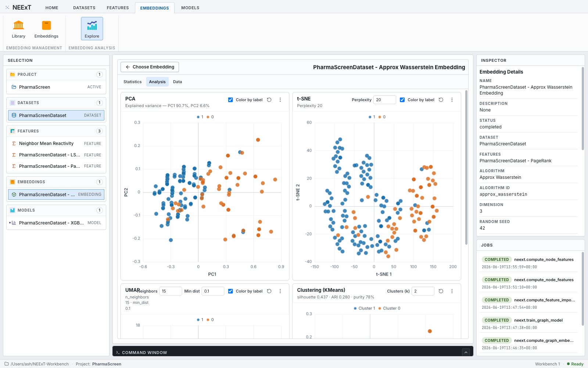588x368 pixels.
Task: Refresh the t-SNE plot
Action: pos(441,100)
